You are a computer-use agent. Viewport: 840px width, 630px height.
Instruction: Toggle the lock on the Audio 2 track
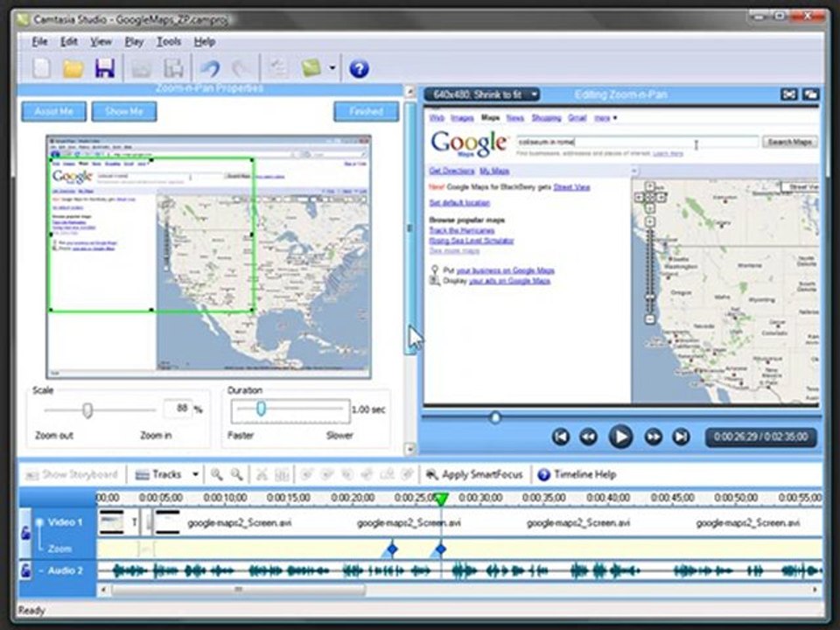tap(25, 570)
